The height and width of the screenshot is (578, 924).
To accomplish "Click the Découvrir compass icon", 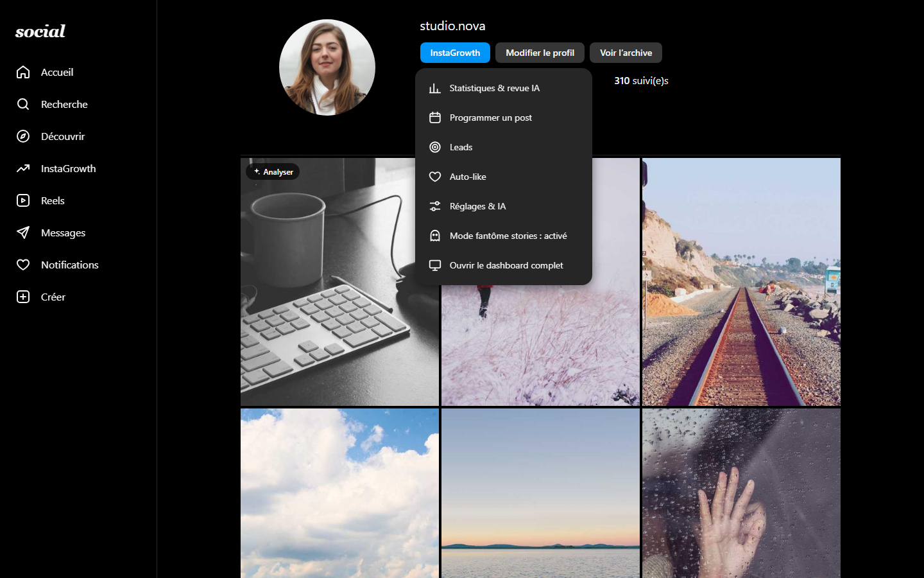I will click(x=23, y=136).
